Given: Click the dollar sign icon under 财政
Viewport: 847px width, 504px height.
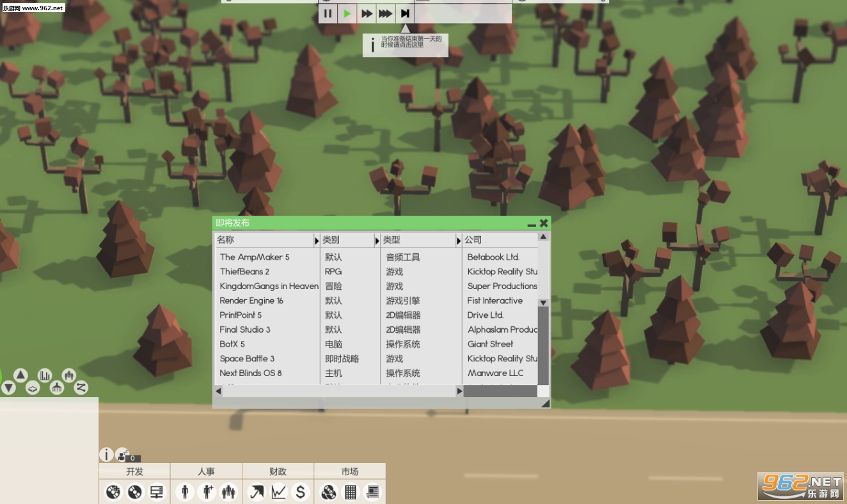Looking at the screenshot, I should click(300, 492).
